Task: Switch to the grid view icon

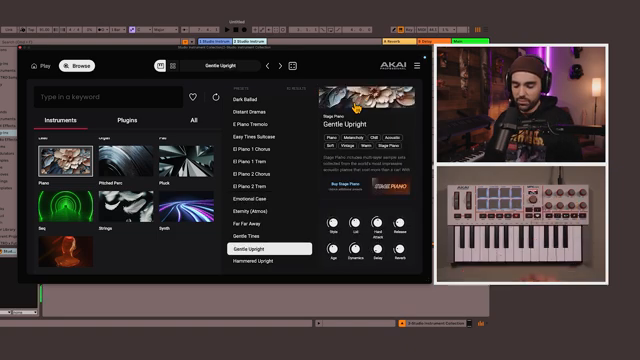Action: point(173,66)
